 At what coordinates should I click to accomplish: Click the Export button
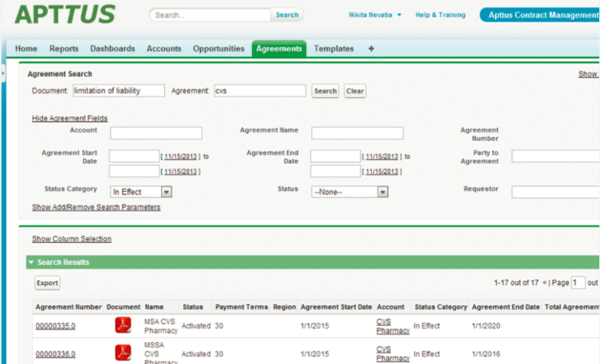click(47, 283)
